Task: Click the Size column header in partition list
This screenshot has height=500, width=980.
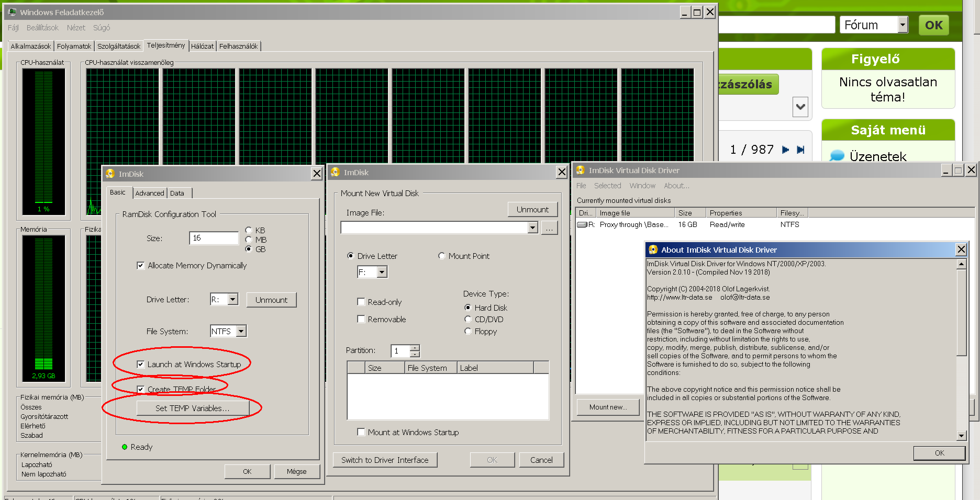Action: point(385,368)
